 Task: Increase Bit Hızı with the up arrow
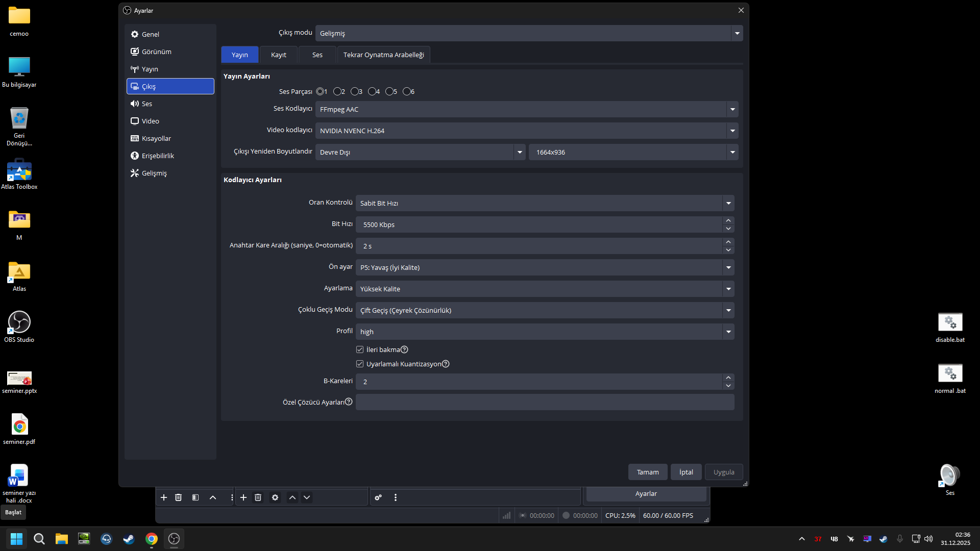click(x=728, y=220)
